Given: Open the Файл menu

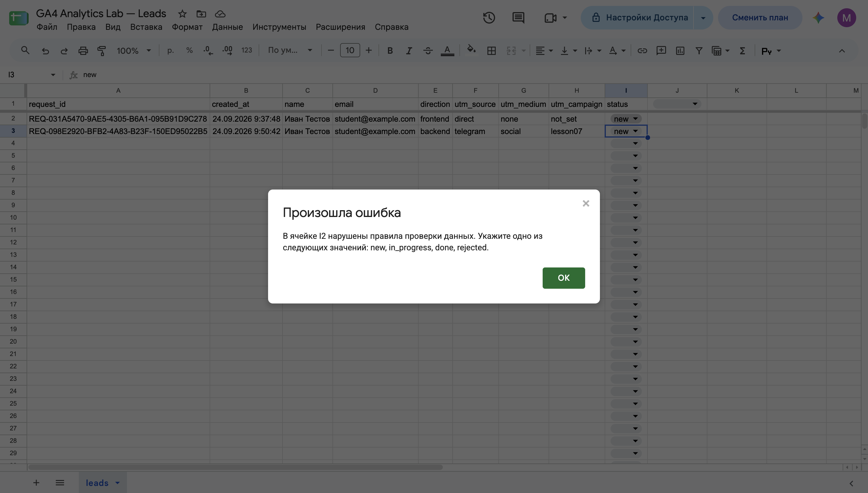Looking at the screenshot, I should pos(47,27).
